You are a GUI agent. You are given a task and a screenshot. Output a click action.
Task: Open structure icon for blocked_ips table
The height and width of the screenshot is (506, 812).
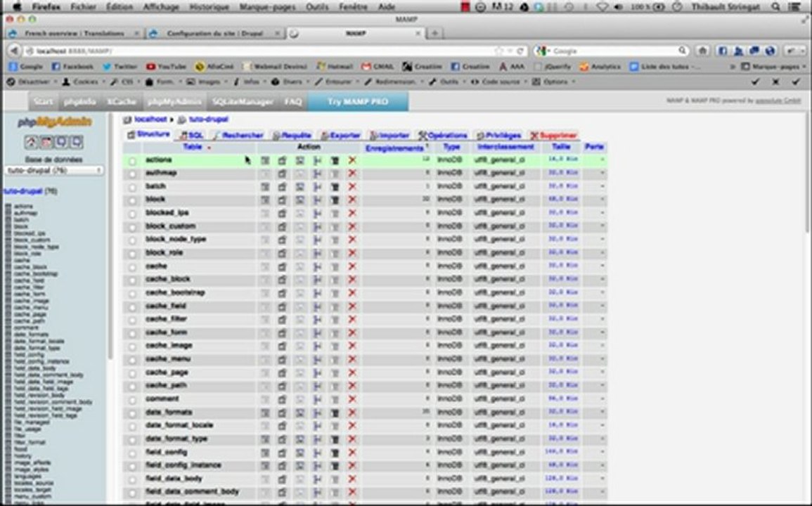pyautogui.click(x=282, y=214)
